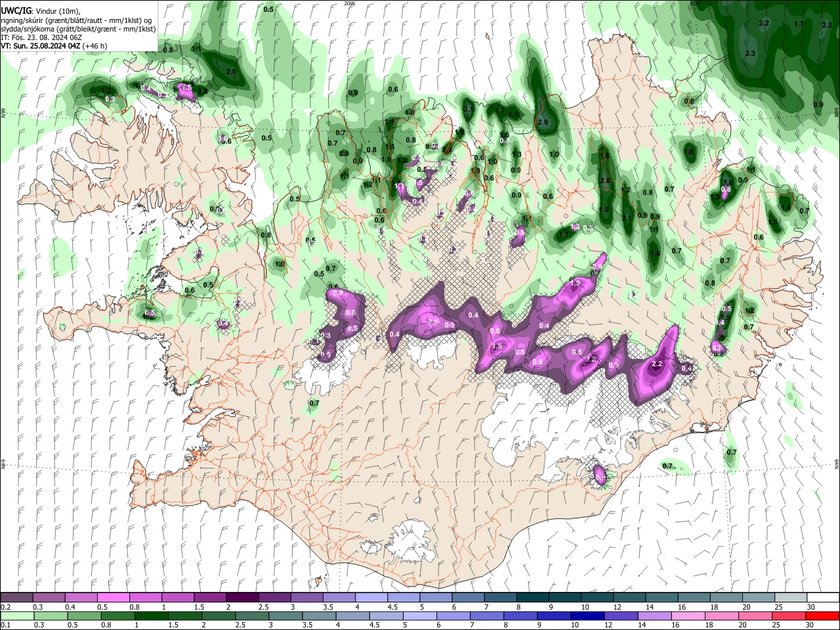Select the dark teal snow swatch between 8 and 9
Viewport: 840px width, 630px height.
[x=532, y=597]
